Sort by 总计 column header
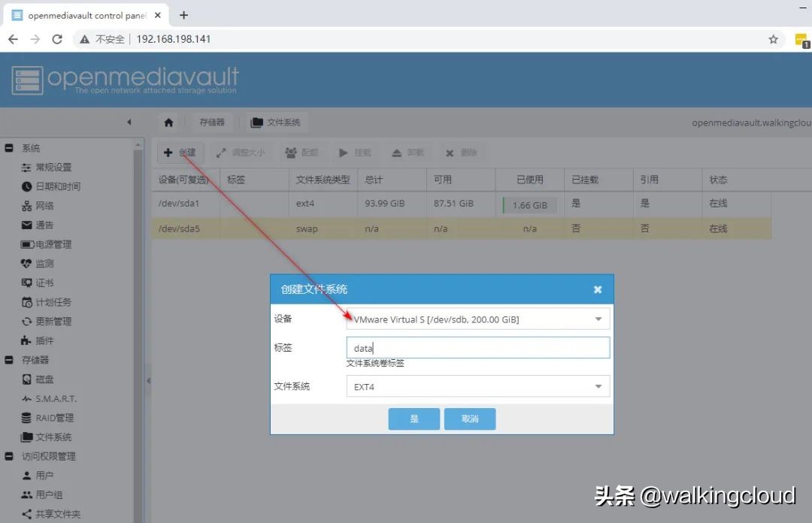Viewport: 812px width, 523px height. [x=392, y=180]
